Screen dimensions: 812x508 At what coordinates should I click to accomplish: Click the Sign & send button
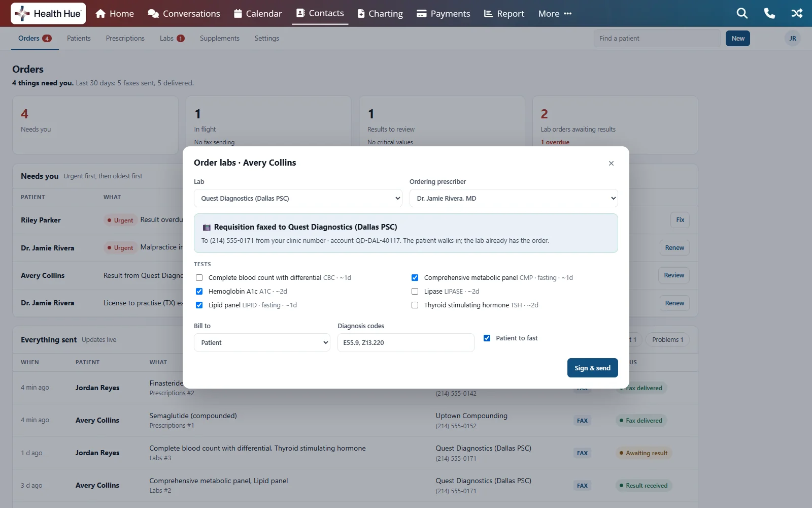(592, 368)
